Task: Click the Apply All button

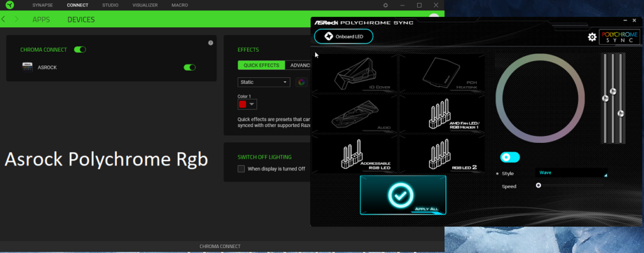Action: (403, 195)
